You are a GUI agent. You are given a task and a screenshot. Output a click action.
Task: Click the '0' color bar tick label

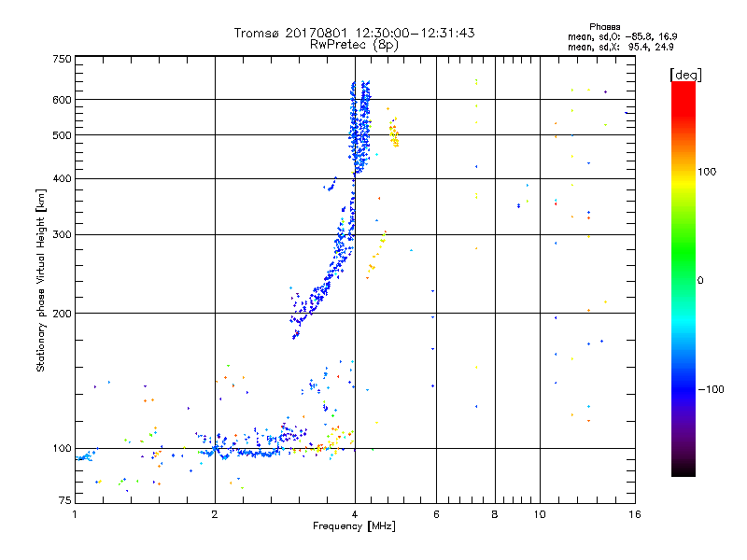click(700, 281)
